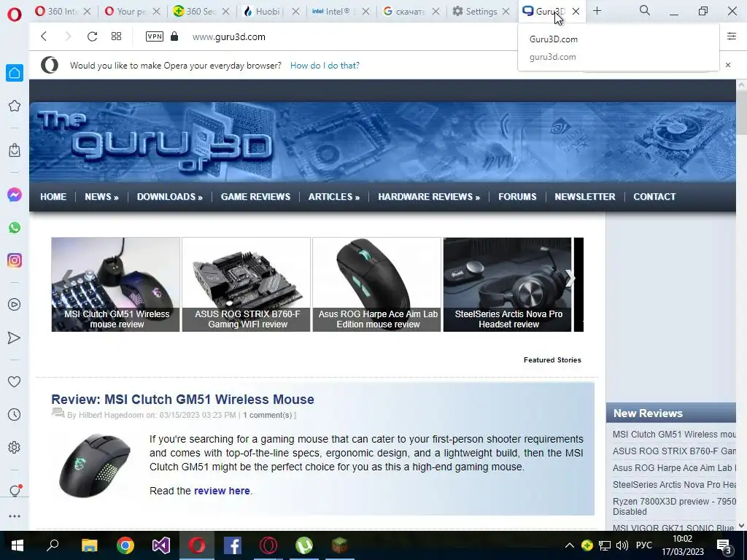This screenshot has height=560, width=747.
Task: Toggle the VPN badge in address bar
Action: click(155, 36)
